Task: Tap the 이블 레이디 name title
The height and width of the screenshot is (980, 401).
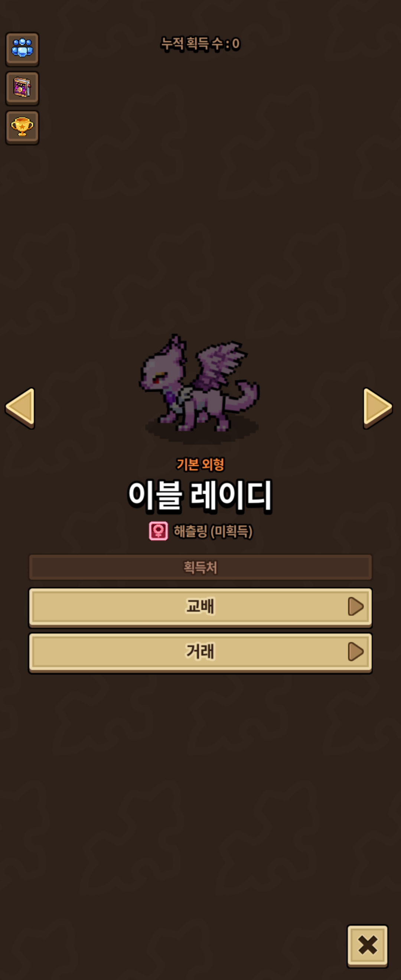Action: pyautogui.click(x=200, y=495)
